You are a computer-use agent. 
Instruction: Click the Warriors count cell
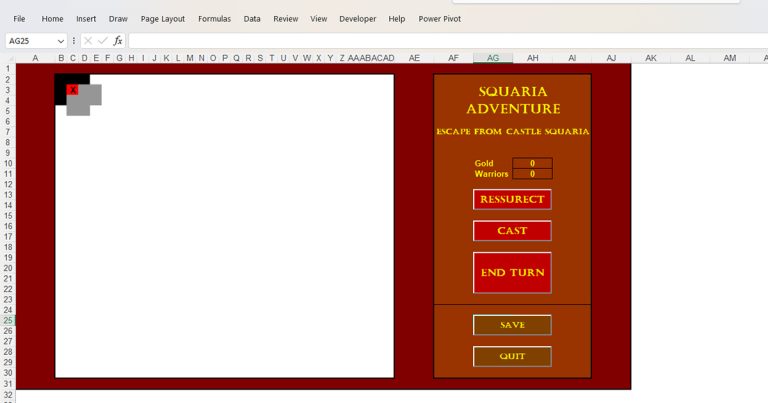tap(532, 174)
